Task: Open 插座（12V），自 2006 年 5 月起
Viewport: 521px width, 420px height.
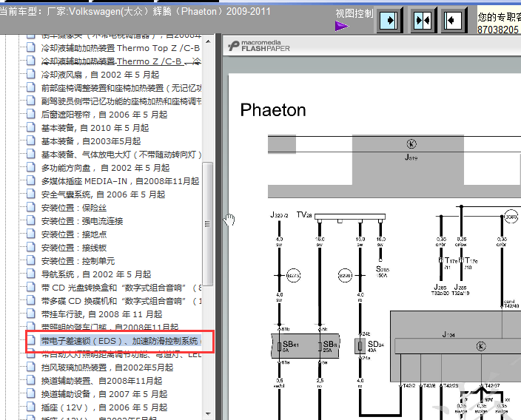Action: click(104, 407)
